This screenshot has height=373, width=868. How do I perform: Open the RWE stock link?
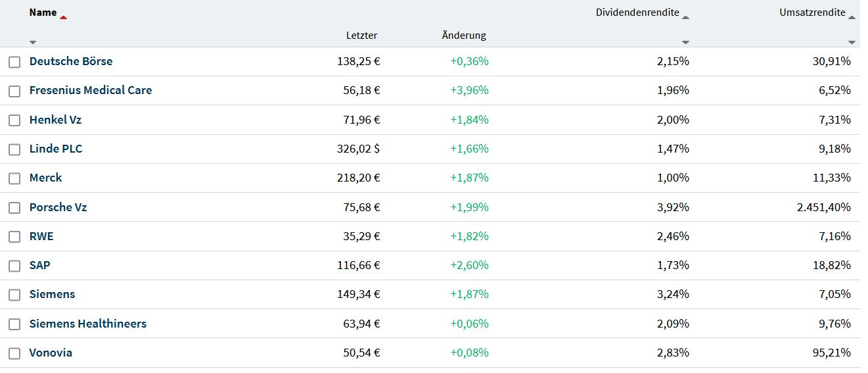[41, 236]
